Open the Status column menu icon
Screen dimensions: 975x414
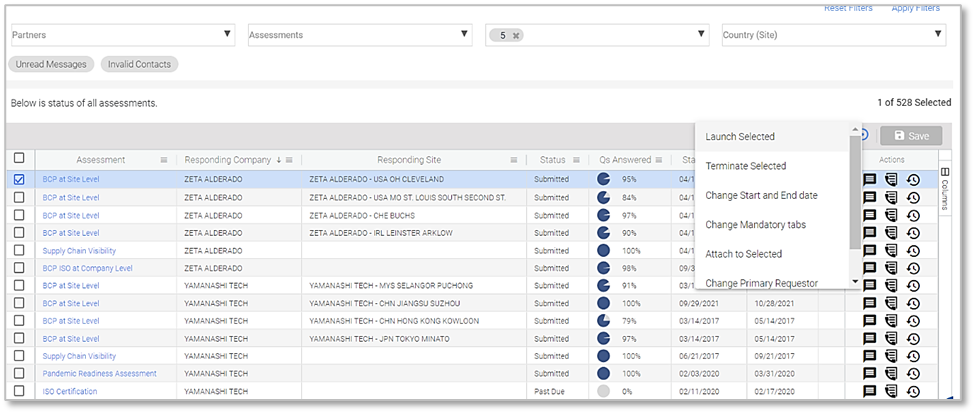pos(576,160)
